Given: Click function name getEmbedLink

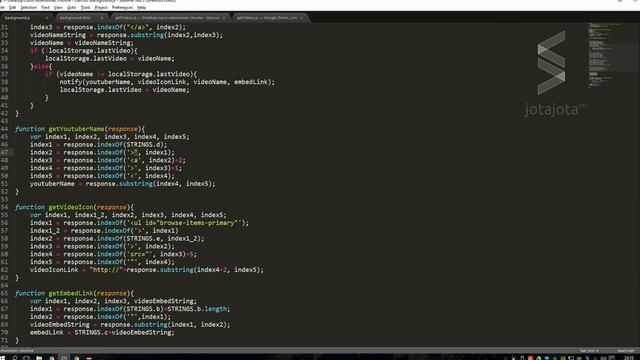Looking at the screenshot, I should click(x=71, y=293).
